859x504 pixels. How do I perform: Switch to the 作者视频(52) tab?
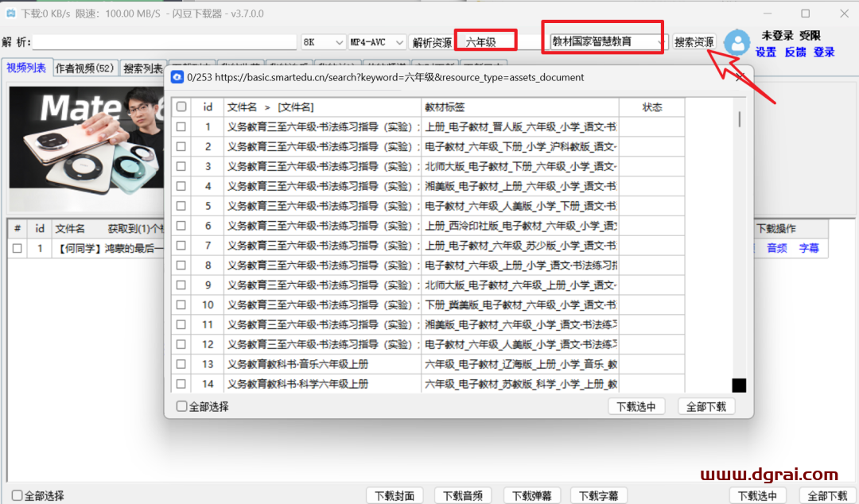pos(84,68)
